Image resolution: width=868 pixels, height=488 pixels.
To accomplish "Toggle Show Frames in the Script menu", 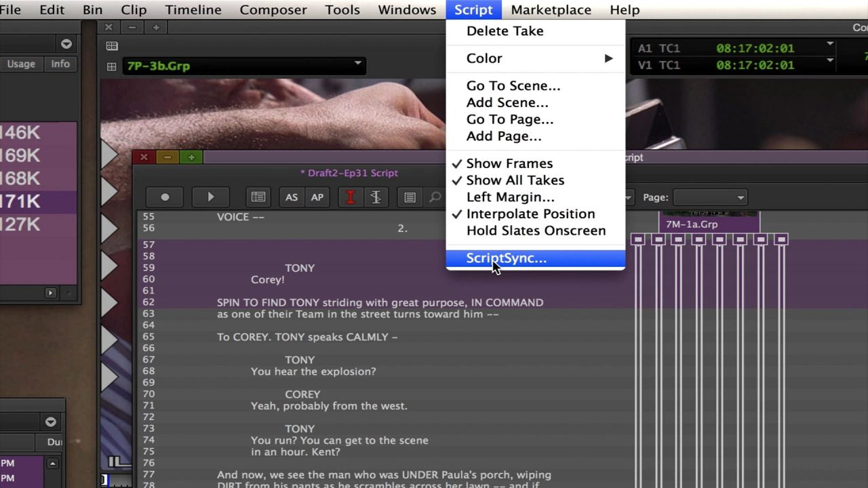I will point(509,163).
